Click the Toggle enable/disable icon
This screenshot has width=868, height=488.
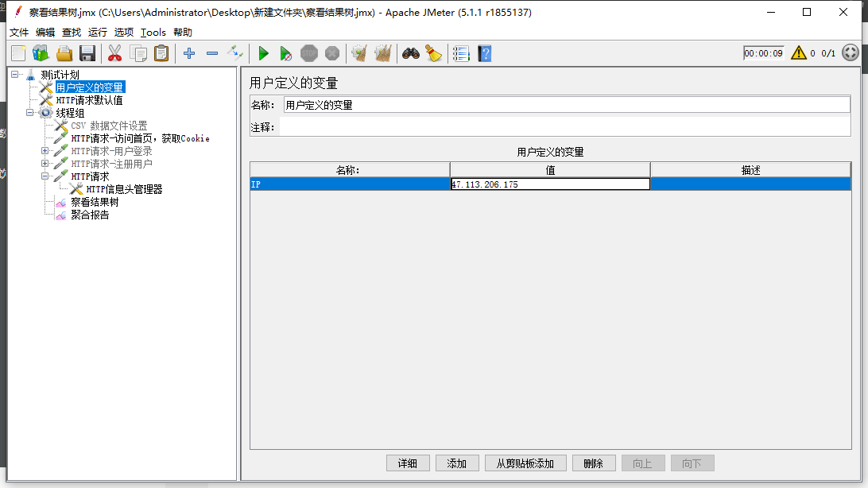pos(235,53)
